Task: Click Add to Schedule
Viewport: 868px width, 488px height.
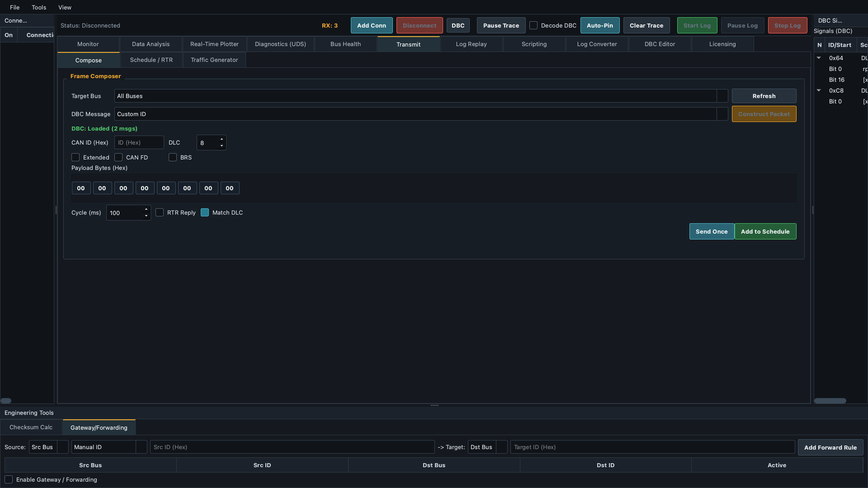Action: 765,232
